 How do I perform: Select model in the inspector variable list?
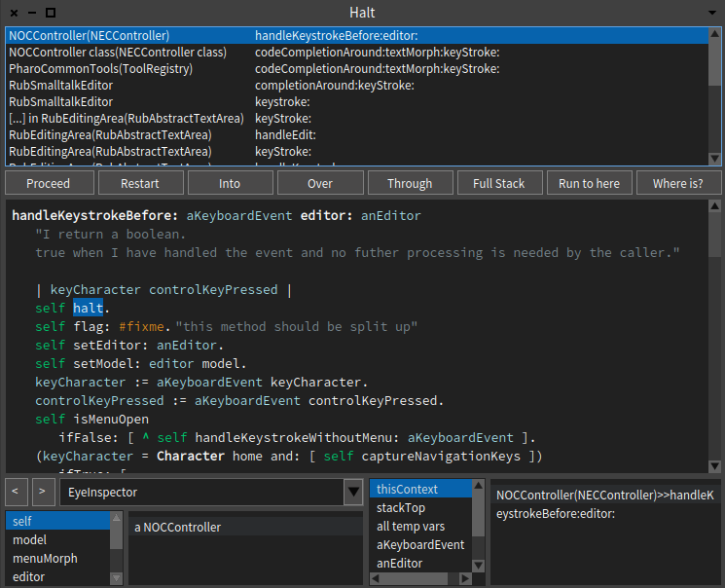pos(57,539)
